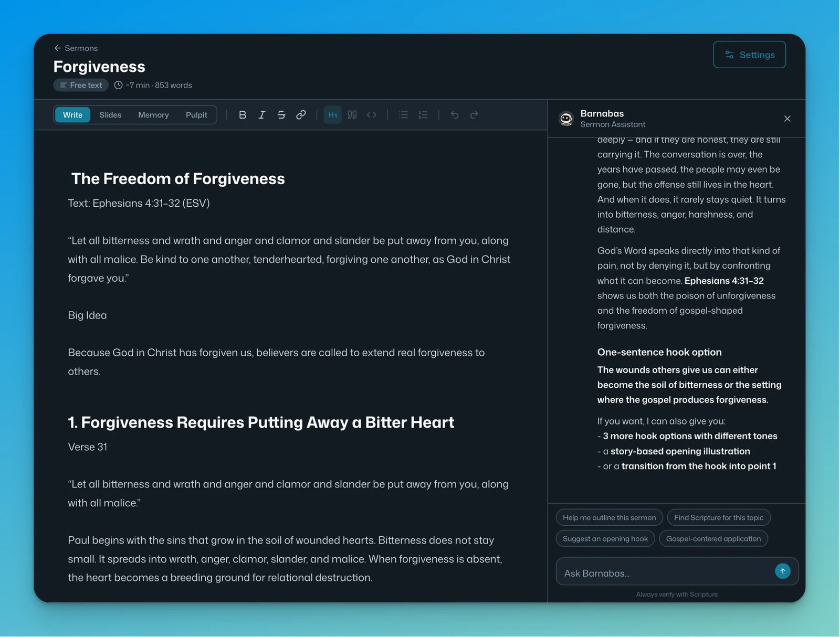Toggle bold formatting in the toolbar

click(243, 115)
